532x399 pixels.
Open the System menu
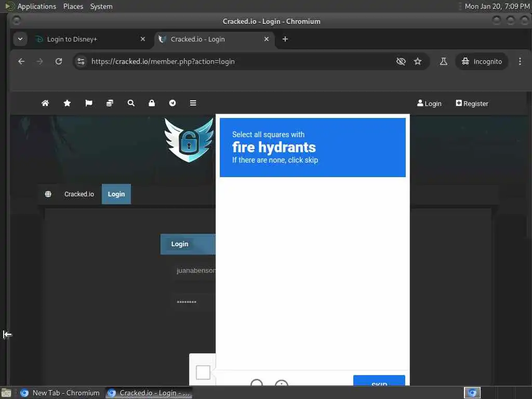point(101,6)
